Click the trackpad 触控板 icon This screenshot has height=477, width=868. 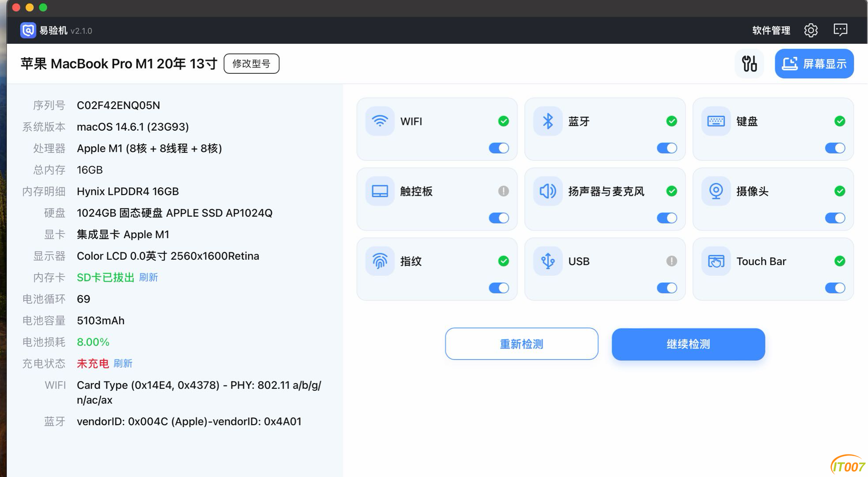380,191
